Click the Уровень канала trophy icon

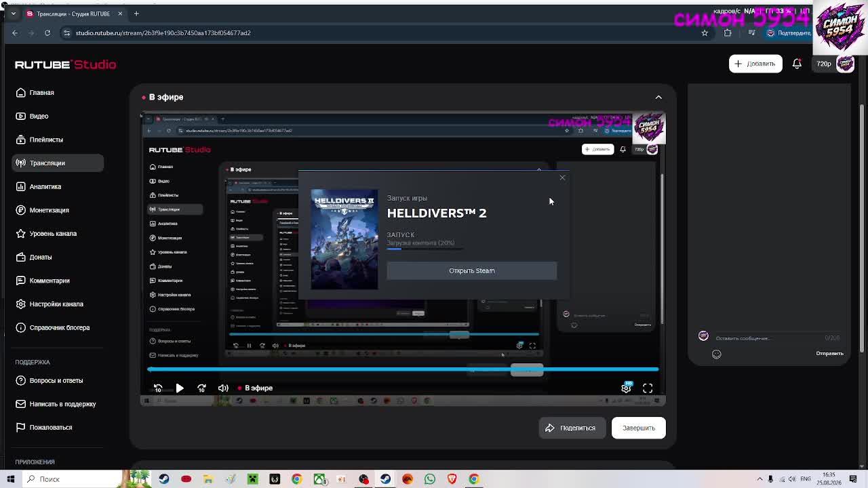(21, 233)
